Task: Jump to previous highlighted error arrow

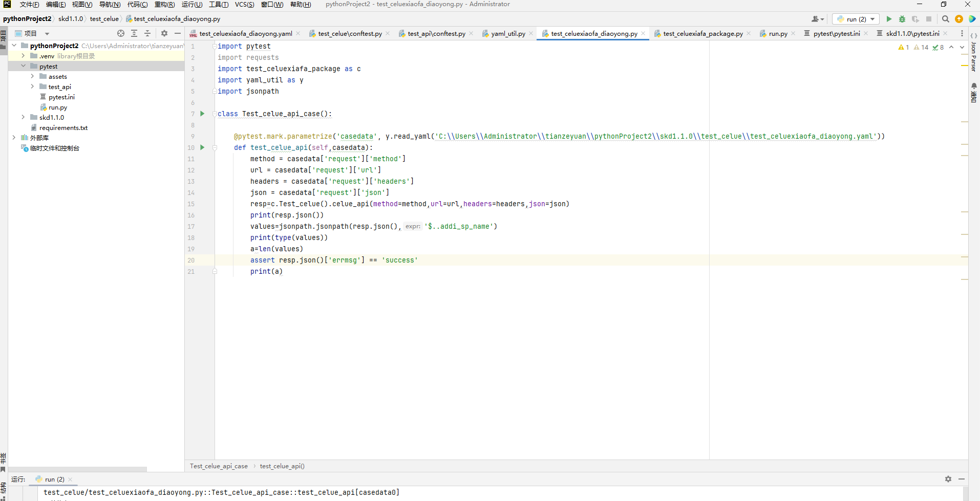Action: 951,47
